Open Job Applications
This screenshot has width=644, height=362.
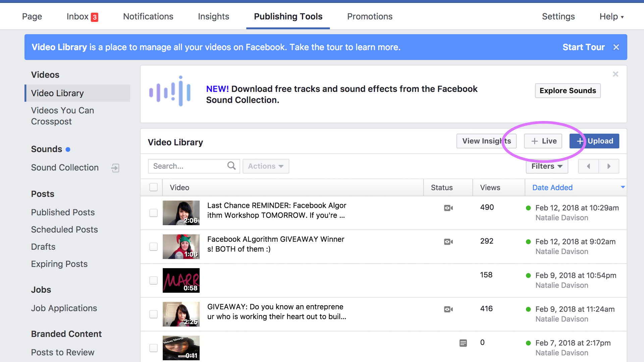click(64, 308)
